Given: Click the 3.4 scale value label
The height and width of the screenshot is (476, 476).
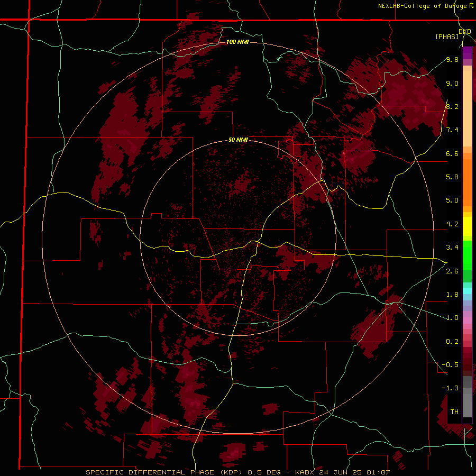Looking at the screenshot, I should pos(452,248).
